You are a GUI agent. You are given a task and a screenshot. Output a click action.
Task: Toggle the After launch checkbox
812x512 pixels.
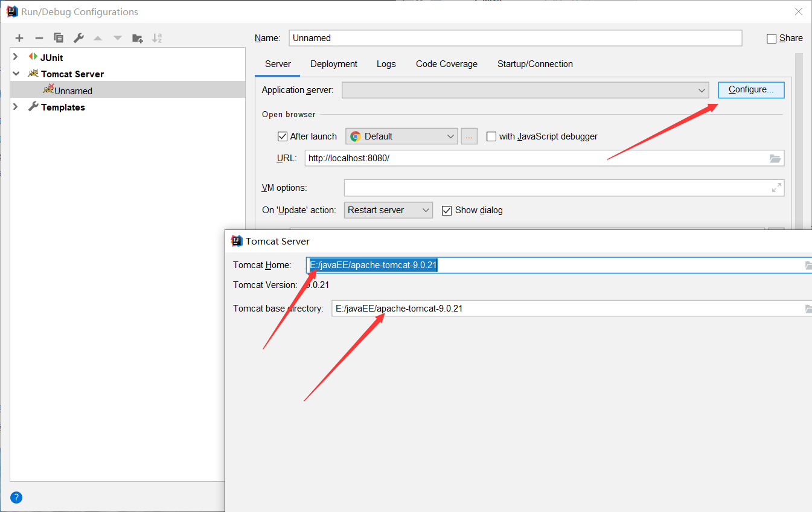point(282,136)
